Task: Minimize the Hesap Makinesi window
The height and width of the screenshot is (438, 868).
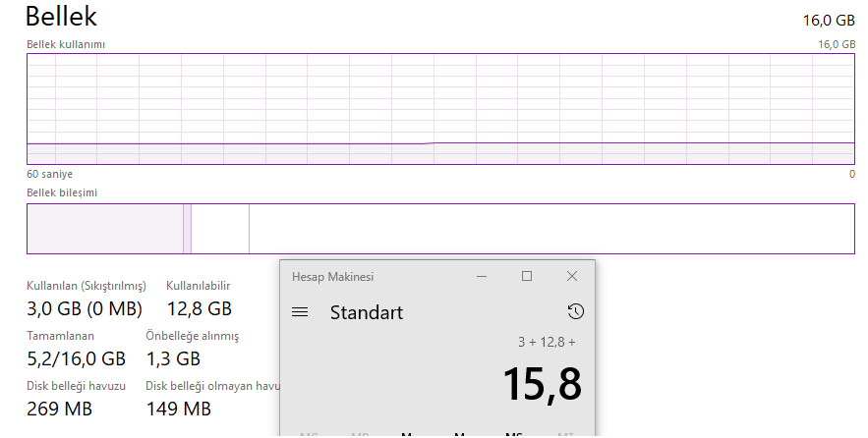Action: click(482, 277)
